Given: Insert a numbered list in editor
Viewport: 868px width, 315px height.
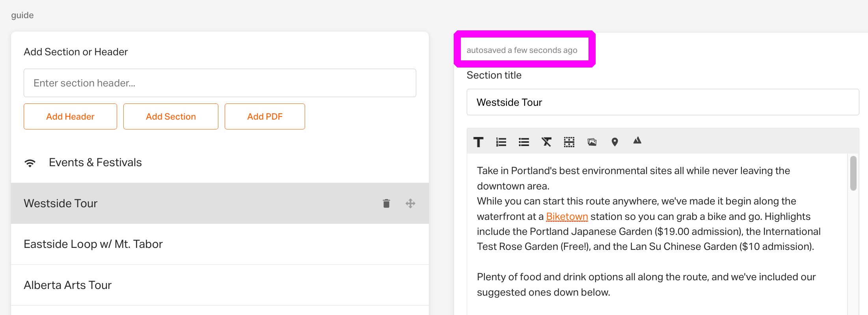Looking at the screenshot, I should (501, 142).
